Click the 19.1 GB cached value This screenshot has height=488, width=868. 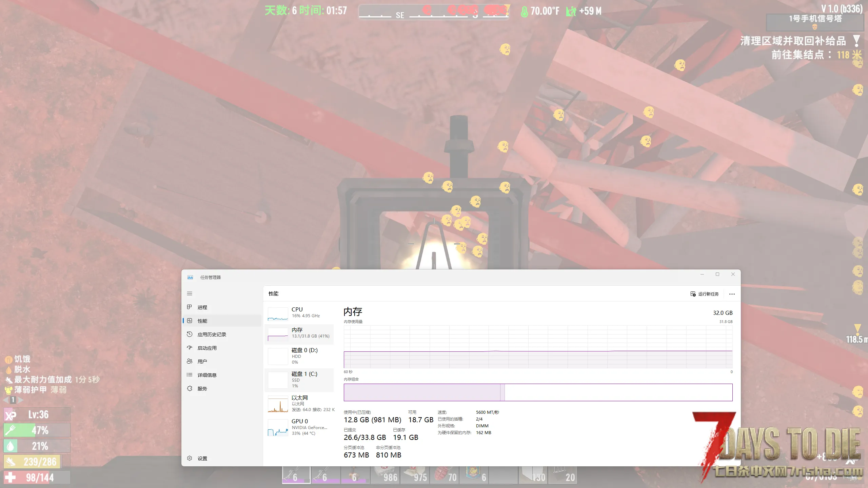pos(406,438)
